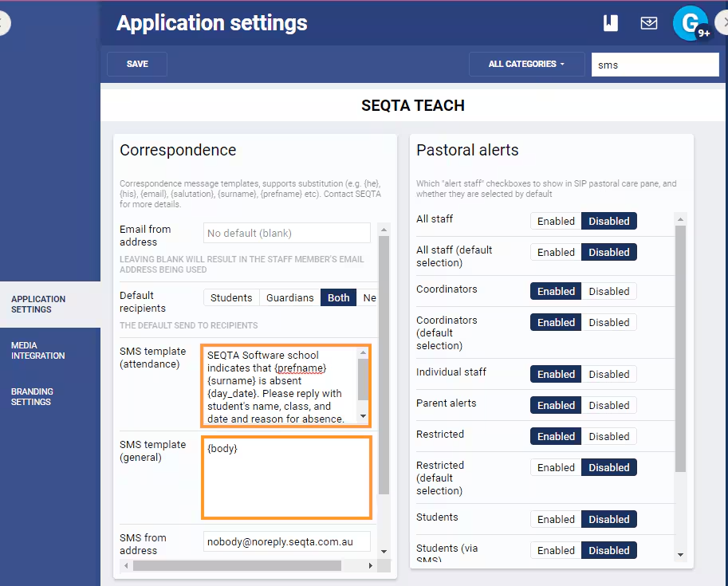This screenshot has height=586, width=728.
Task: Click the Application settings page title
Action: click(x=212, y=23)
